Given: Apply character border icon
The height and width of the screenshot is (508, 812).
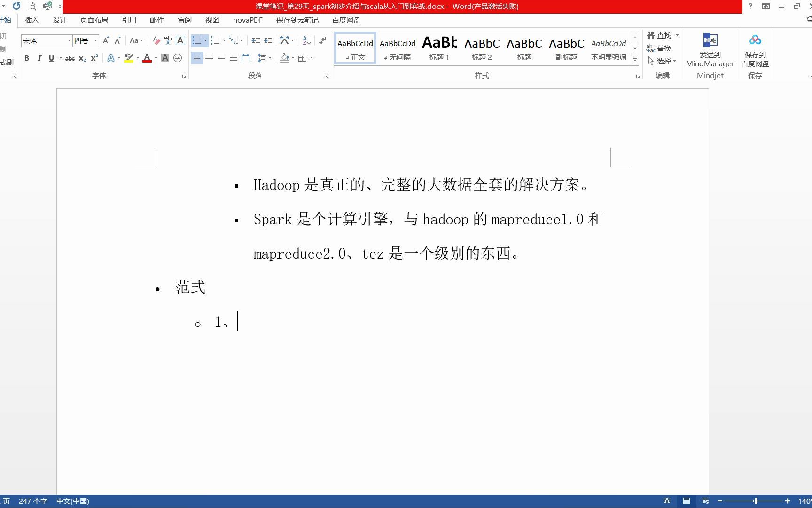Looking at the screenshot, I should pos(180,40).
